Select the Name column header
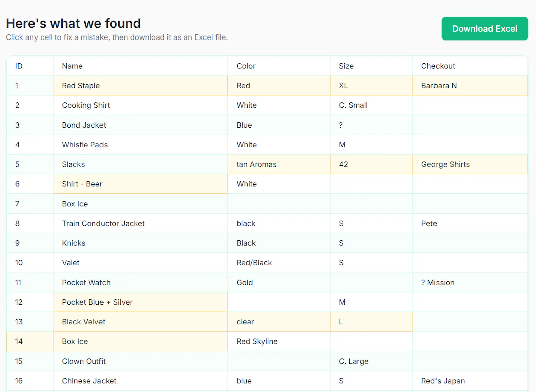The width and height of the screenshot is (536, 392). tap(140, 66)
